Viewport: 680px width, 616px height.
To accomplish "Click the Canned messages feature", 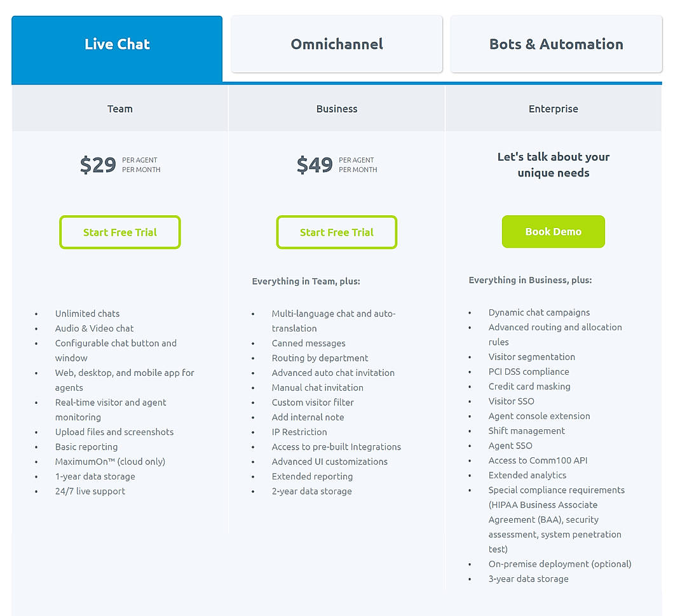I will [x=309, y=343].
